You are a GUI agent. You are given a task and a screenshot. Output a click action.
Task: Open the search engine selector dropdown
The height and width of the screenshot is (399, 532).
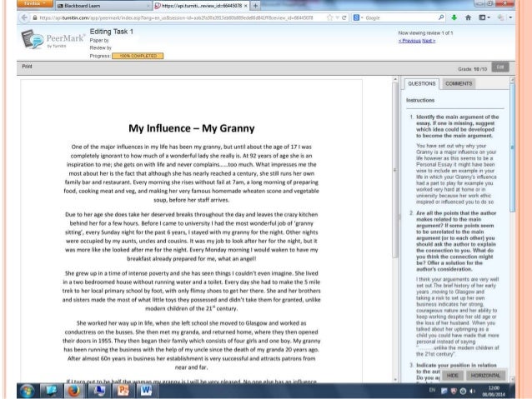coord(358,17)
